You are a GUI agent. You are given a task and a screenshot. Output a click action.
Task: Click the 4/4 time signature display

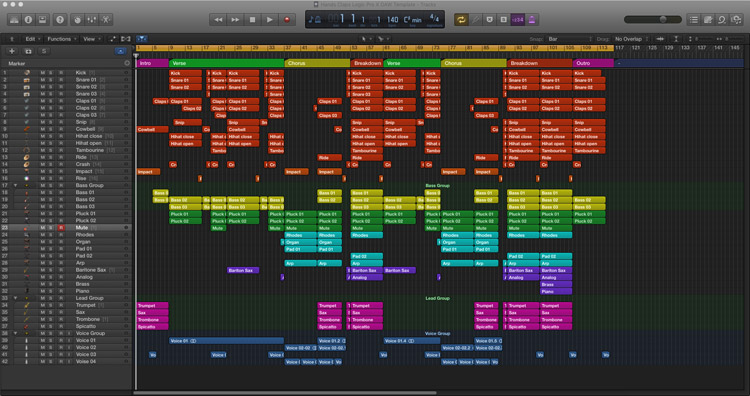coord(434,19)
